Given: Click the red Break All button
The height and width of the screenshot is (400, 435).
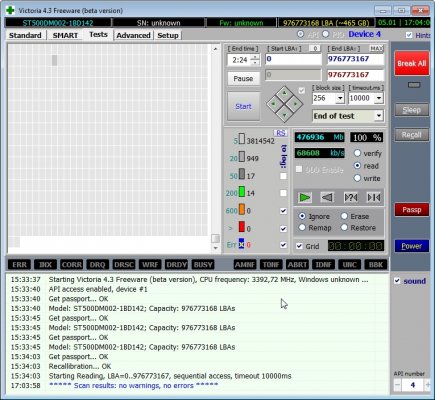Looking at the screenshot, I should pyautogui.click(x=412, y=63).
